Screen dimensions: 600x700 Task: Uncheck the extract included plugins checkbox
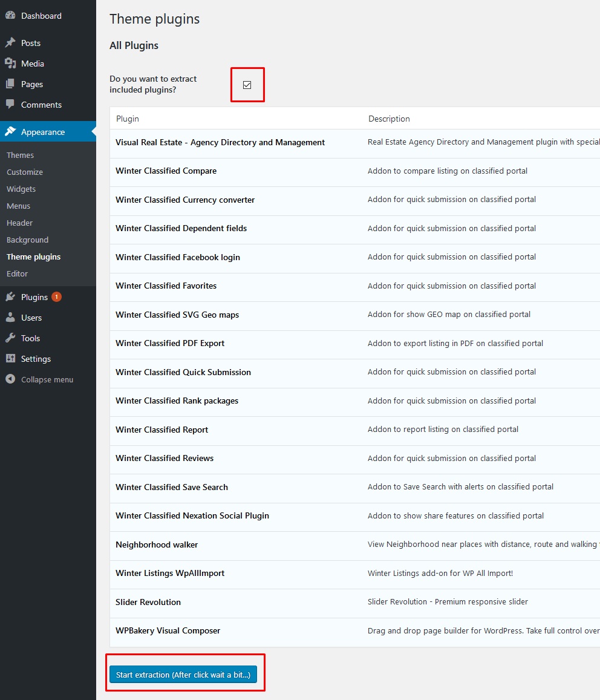click(x=247, y=85)
